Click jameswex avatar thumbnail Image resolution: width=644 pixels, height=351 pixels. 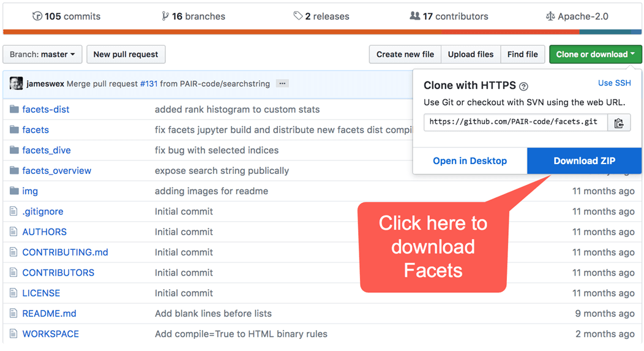[x=17, y=84]
